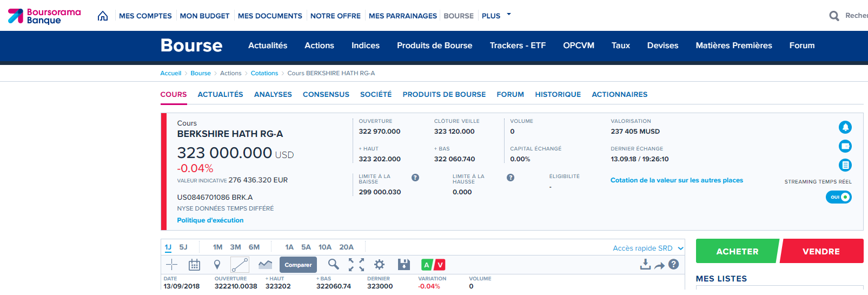868x295 pixels.
Task: Switch to the ANALYSES tab
Action: (273, 94)
